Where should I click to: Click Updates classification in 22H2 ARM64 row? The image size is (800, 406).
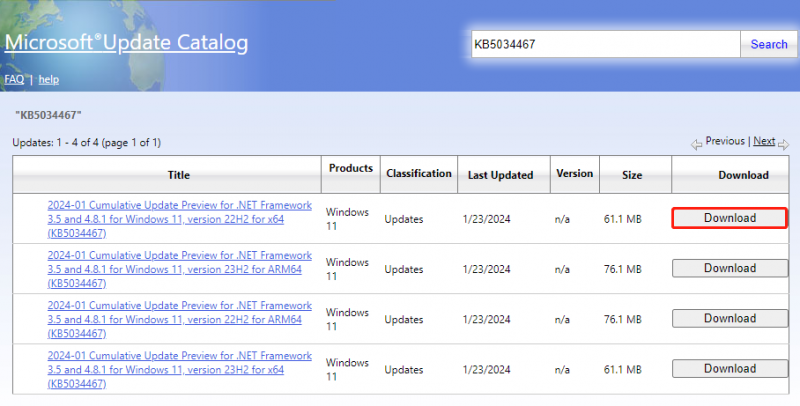(404, 319)
